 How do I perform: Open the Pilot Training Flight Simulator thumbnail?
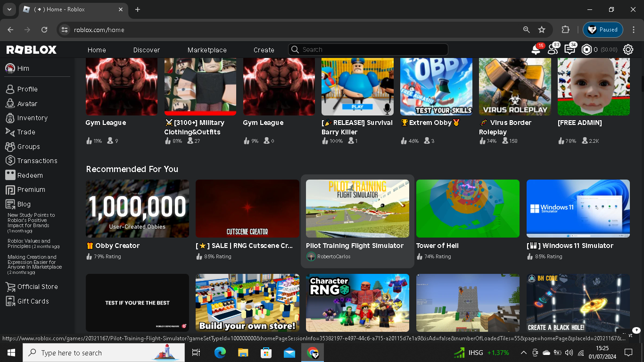click(357, 208)
